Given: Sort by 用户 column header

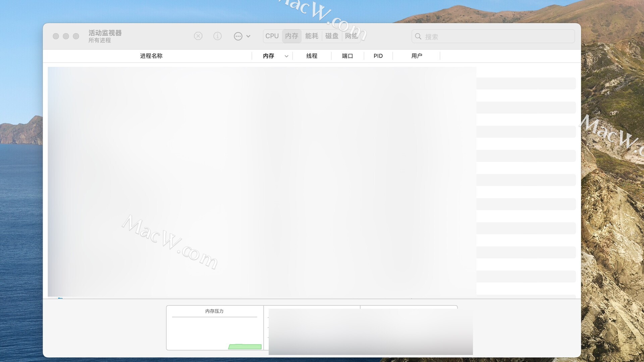Looking at the screenshot, I should tap(417, 56).
